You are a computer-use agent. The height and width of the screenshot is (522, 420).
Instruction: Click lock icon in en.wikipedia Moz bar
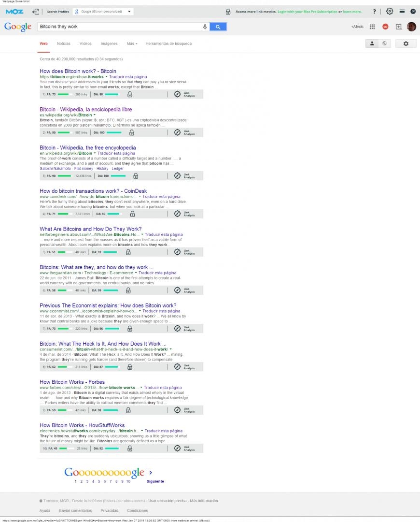136,176
